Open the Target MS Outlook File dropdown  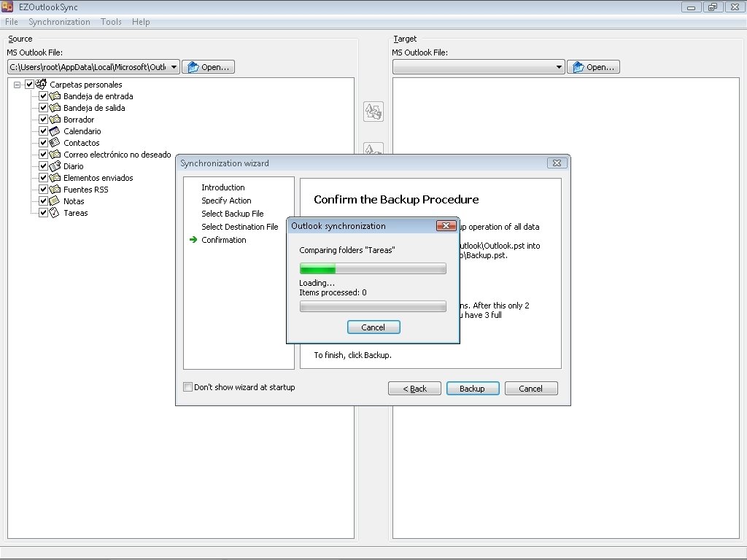(x=559, y=67)
